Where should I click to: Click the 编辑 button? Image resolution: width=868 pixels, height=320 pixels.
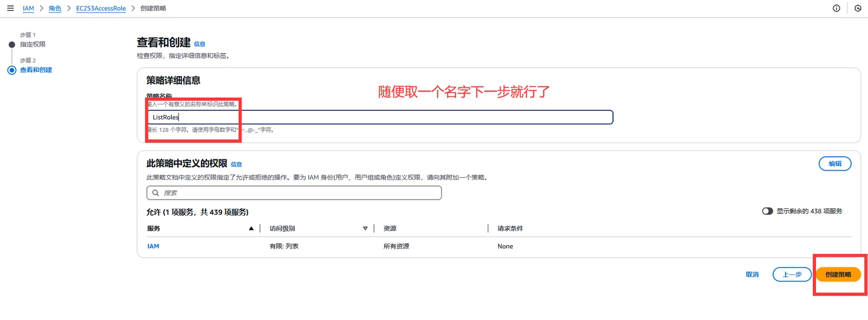click(835, 164)
